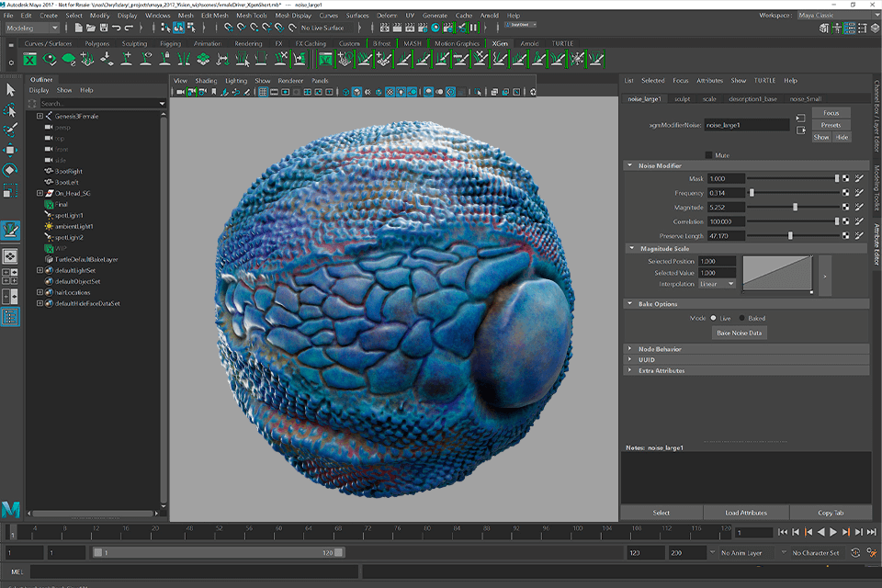
Task: Collapse the Bake Options section
Action: coord(630,304)
